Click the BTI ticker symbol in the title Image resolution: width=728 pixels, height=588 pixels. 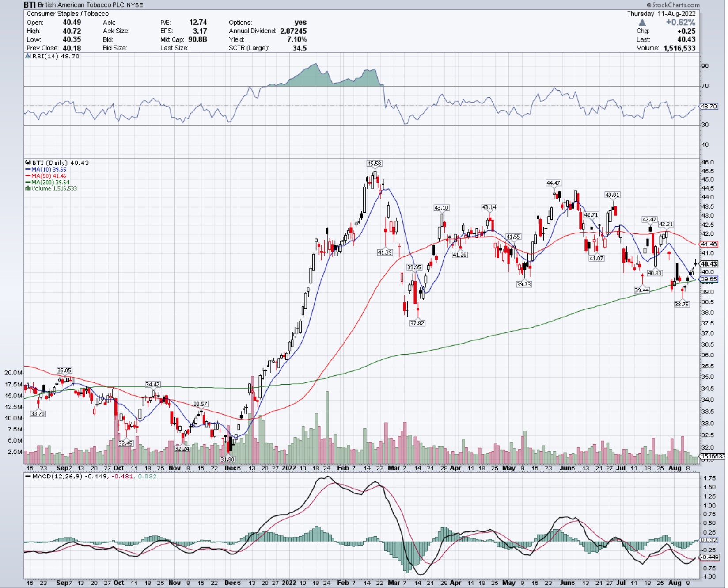(30, 5)
